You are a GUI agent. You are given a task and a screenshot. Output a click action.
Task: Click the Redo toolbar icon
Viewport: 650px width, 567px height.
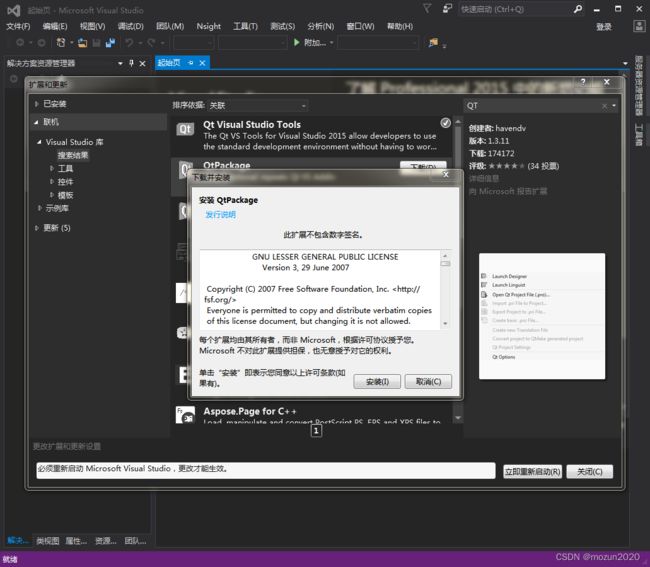(151, 43)
